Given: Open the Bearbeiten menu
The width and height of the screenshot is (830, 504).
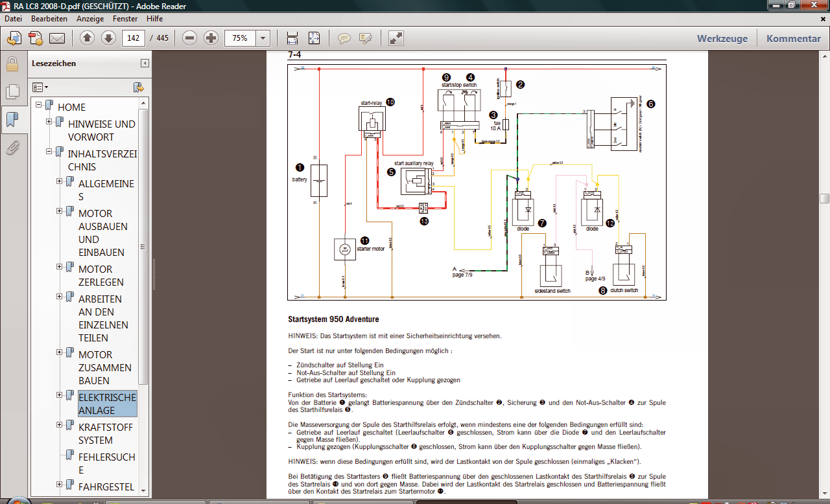Looking at the screenshot, I should pyautogui.click(x=49, y=19).
